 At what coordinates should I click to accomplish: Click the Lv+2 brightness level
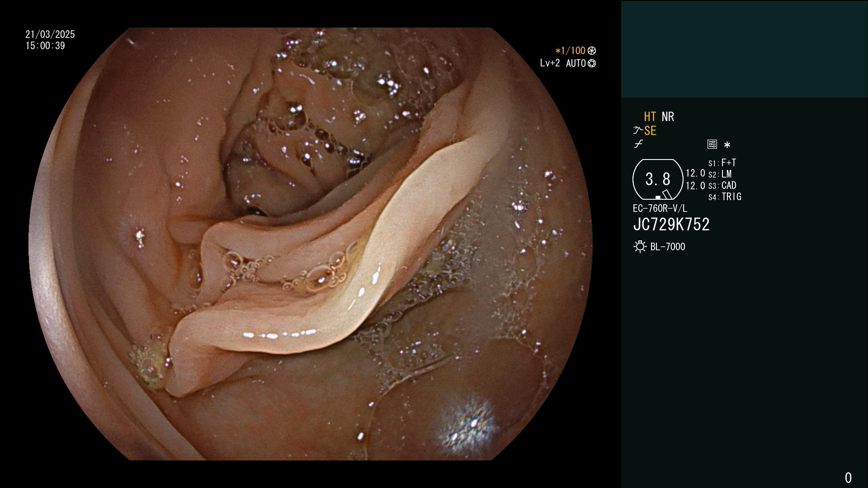tap(550, 63)
